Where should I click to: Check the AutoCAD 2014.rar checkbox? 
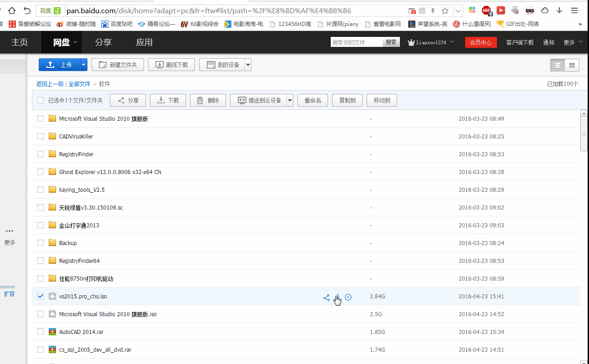coord(41,332)
